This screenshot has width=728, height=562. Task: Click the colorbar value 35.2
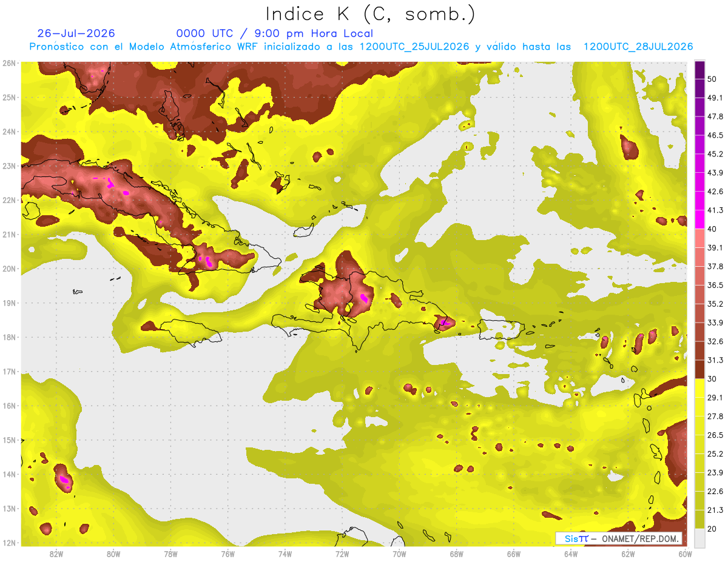pos(715,304)
